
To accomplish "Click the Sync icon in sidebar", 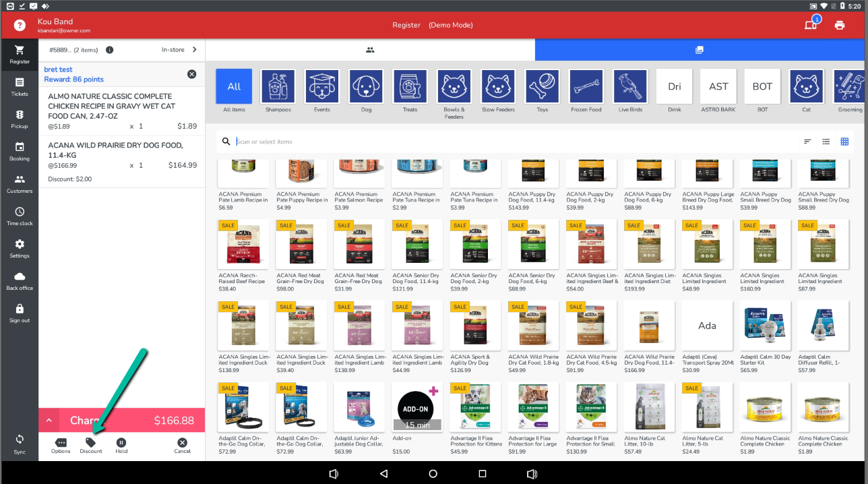I will pos(20,439).
